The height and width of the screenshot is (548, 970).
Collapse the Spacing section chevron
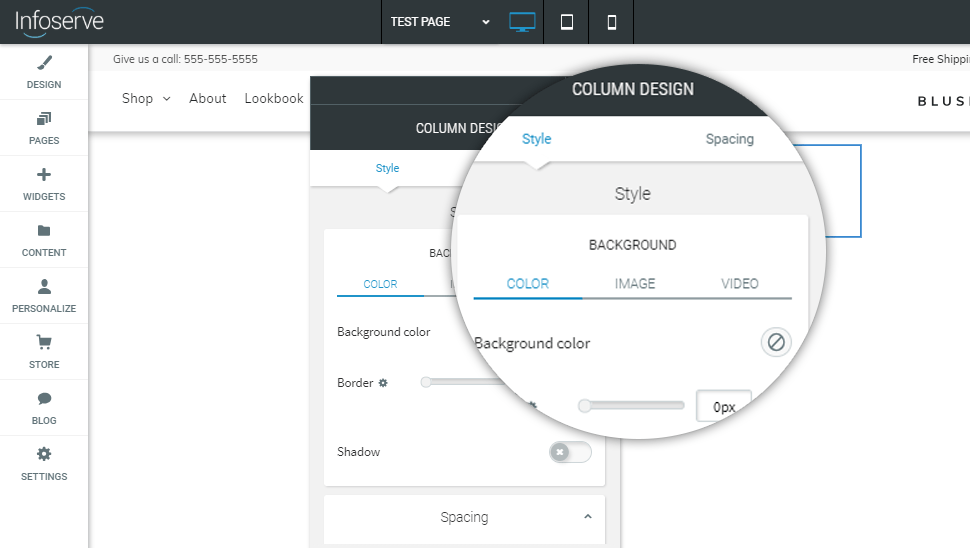click(x=587, y=517)
